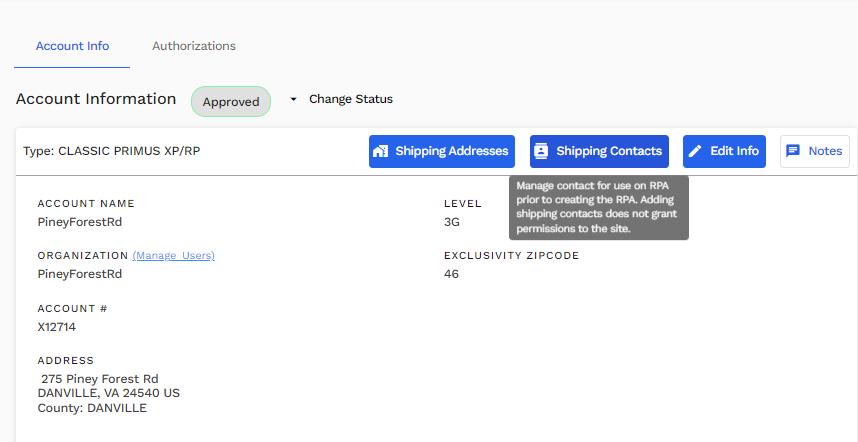
Task: Select the account name value PineyForestRd
Action: pyautogui.click(x=80, y=222)
